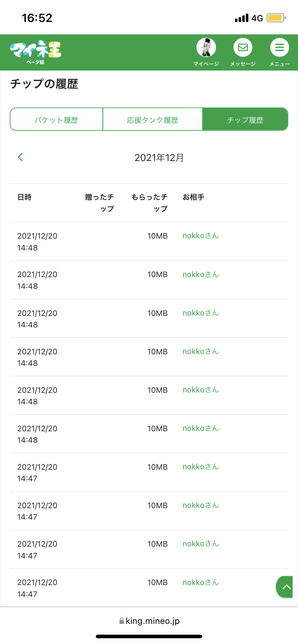
Task: Open the メニュー hamburger icon
Action: pos(280,48)
